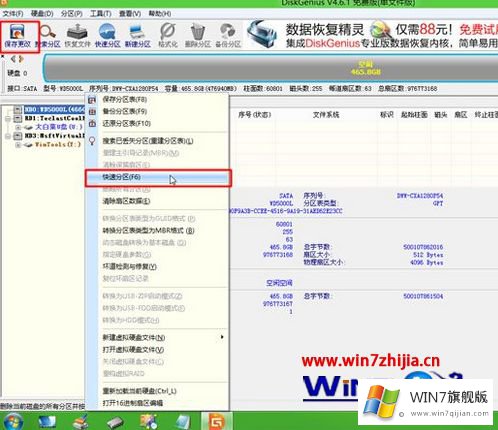
Task: Click the 保存分区表(F8) menu icon
Action: [92, 99]
